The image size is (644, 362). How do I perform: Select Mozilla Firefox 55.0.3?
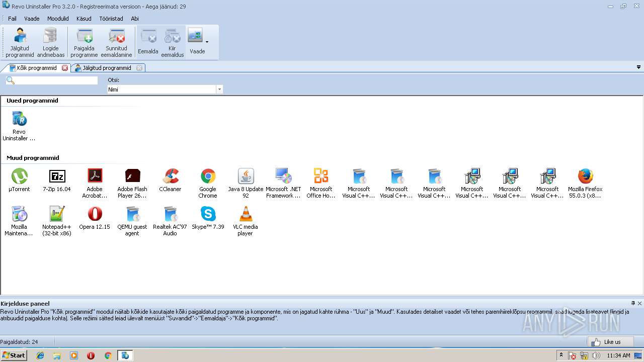585,184
